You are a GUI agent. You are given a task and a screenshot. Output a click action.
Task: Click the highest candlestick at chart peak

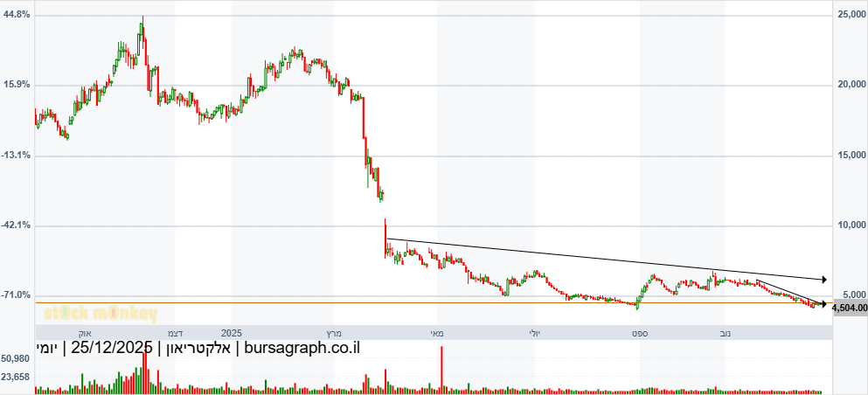click(142, 28)
